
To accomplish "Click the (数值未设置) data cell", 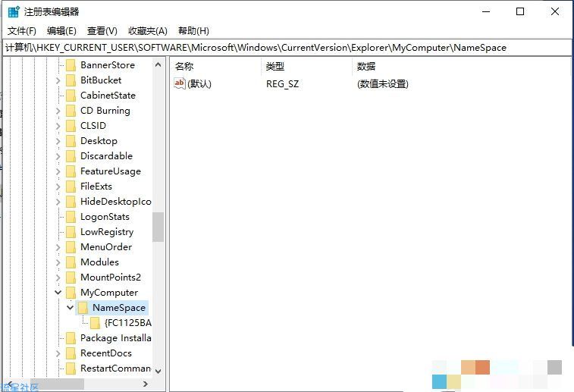I will point(383,84).
